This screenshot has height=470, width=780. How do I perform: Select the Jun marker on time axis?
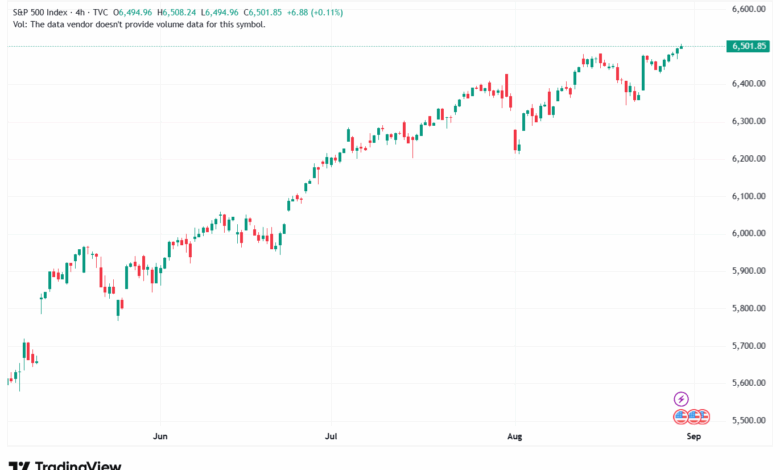(x=159, y=437)
